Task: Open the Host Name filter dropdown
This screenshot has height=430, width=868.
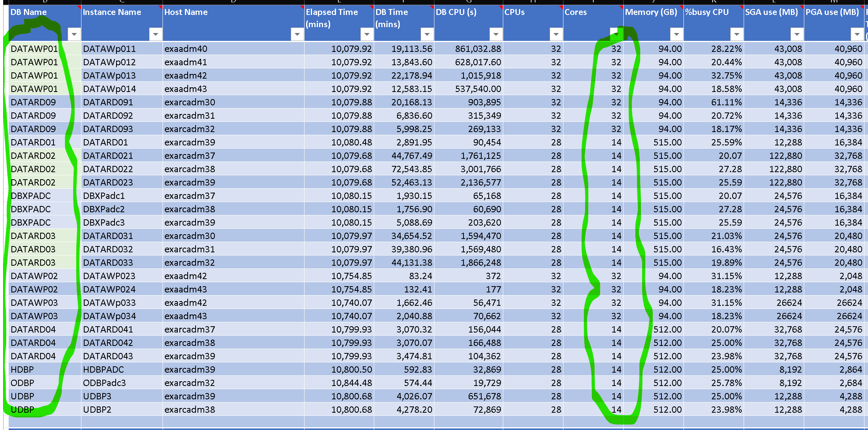Action: [297, 34]
